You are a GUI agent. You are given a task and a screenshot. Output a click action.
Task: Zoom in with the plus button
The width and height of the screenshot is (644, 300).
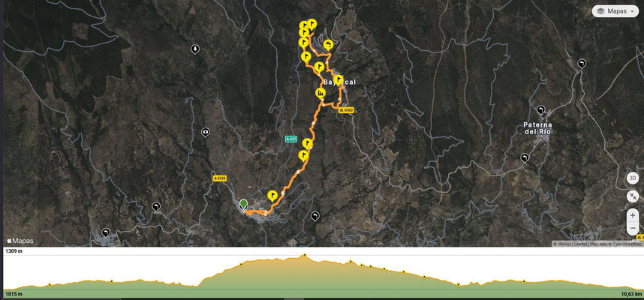(633, 215)
